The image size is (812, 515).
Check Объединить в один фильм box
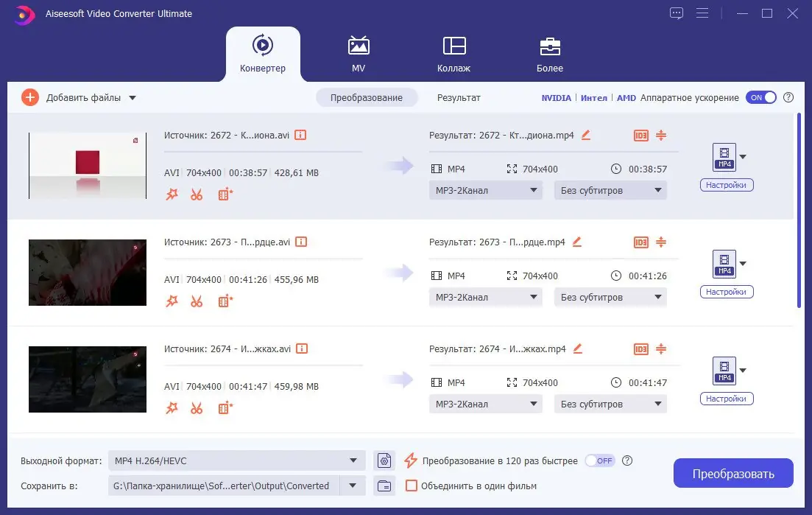(x=412, y=486)
